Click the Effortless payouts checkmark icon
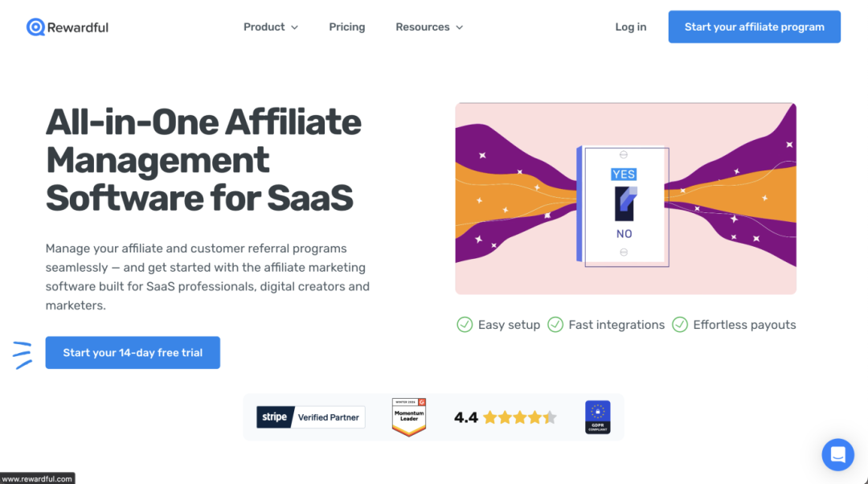The width and height of the screenshot is (868, 484). coord(680,325)
